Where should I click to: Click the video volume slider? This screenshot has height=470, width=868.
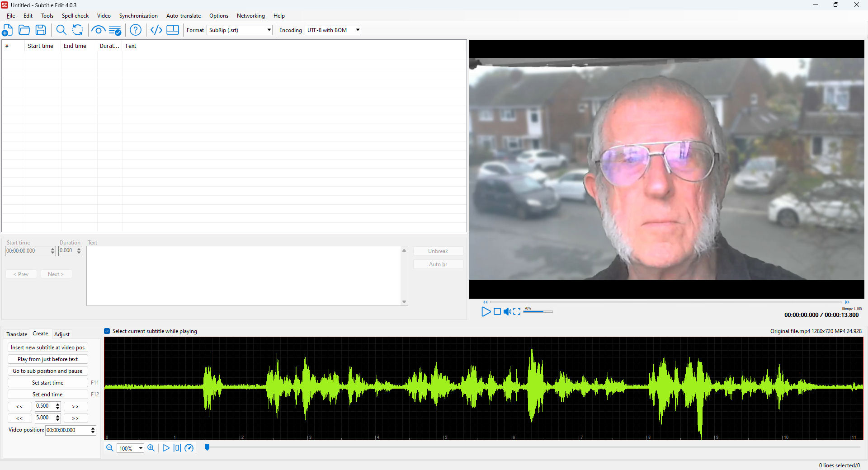click(538, 311)
